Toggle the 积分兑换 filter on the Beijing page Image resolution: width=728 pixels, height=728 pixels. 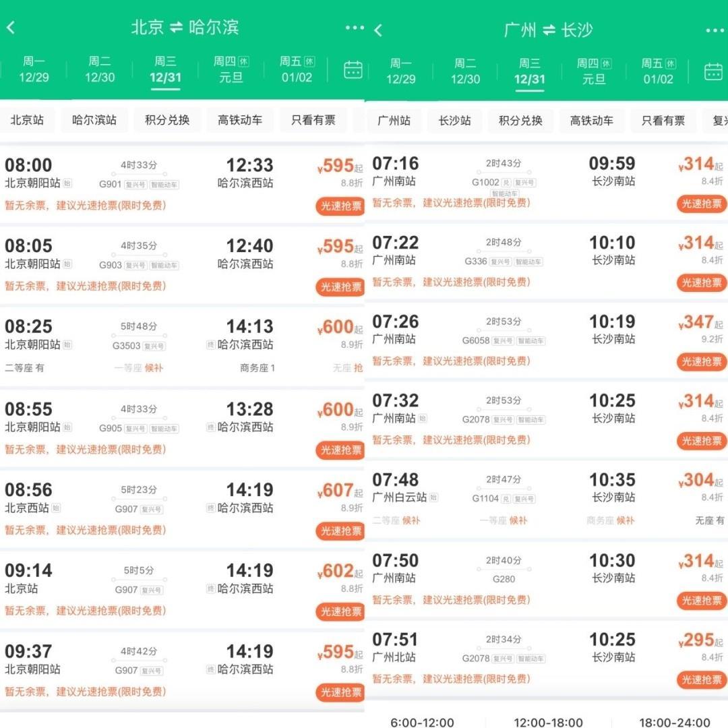click(x=166, y=120)
